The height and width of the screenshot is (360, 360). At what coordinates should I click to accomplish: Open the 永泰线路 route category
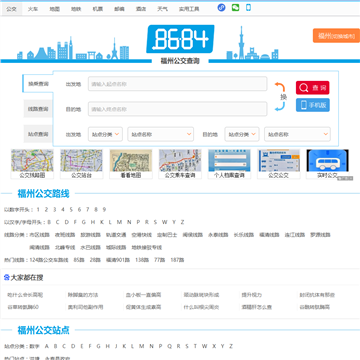pyautogui.click(x=218, y=235)
